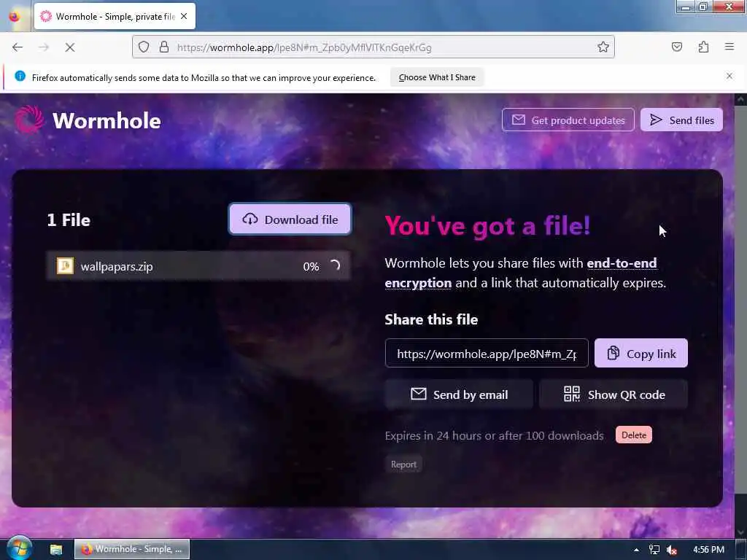This screenshot has width=747, height=560.
Task: Open the Windows Start button
Action: click(x=19, y=548)
